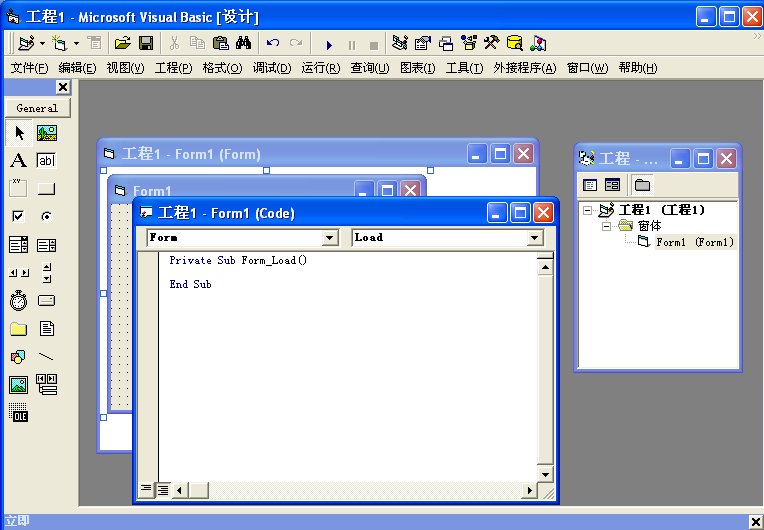Select the ComboBox control tool
Image resolution: width=764 pixels, height=530 pixels.
click(x=19, y=245)
